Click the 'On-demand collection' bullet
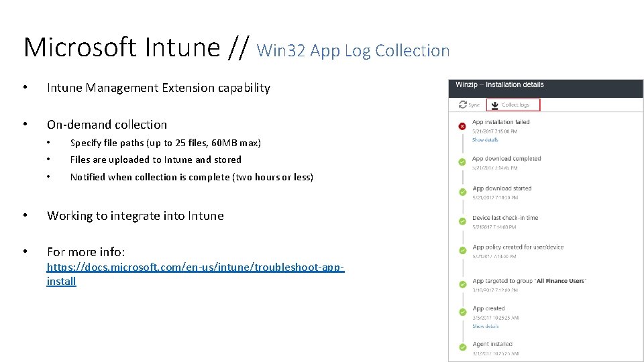The height and width of the screenshot is (362, 644). pyautogui.click(x=107, y=125)
